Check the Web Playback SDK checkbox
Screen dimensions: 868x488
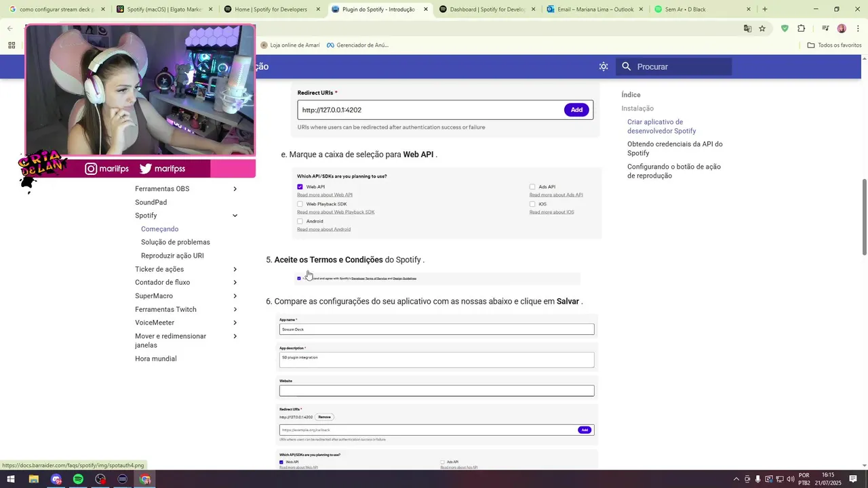coord(300,204)
